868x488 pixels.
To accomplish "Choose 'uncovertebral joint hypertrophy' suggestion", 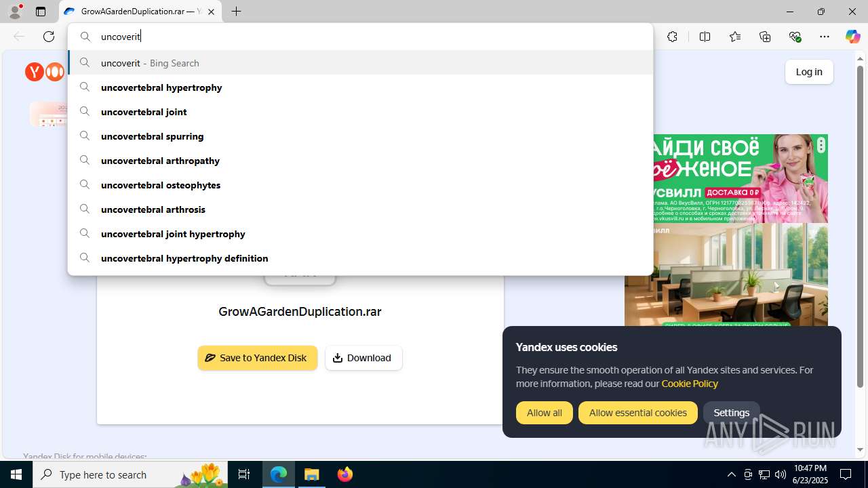I will [x=360, y=234].
